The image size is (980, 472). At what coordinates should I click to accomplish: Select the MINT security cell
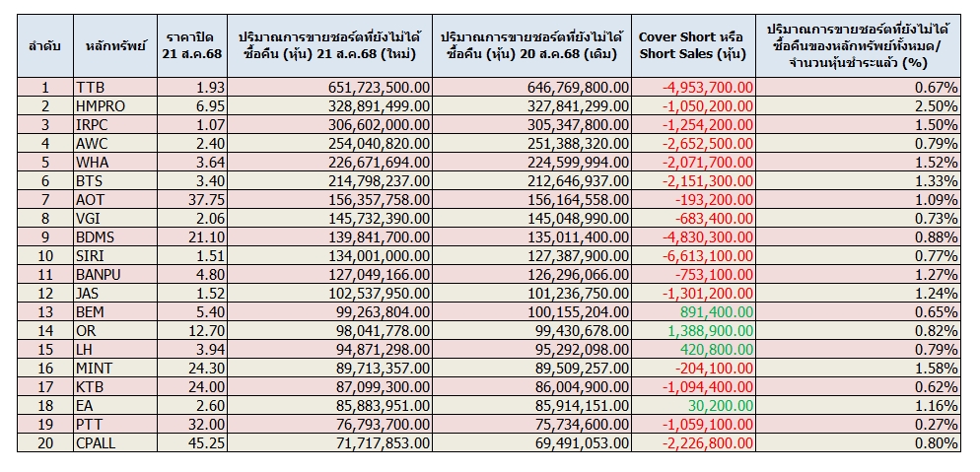(x=115, y=369)
